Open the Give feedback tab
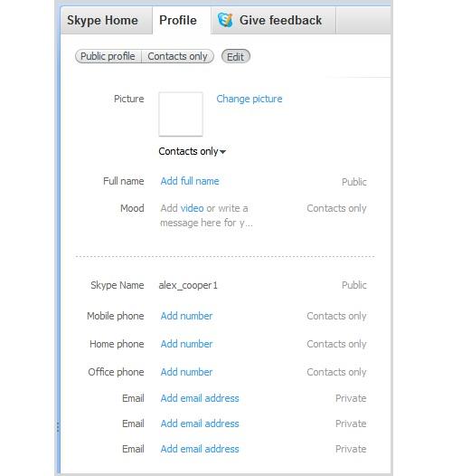 click(274, 21)
